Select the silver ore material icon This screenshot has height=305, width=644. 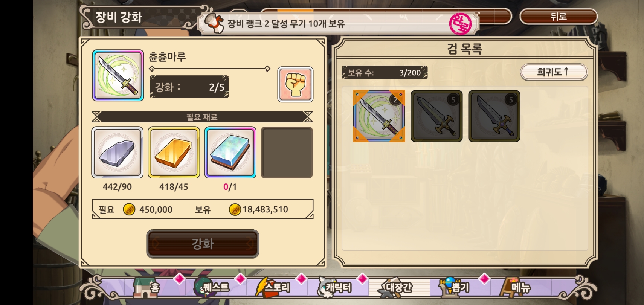click(118, 152)
